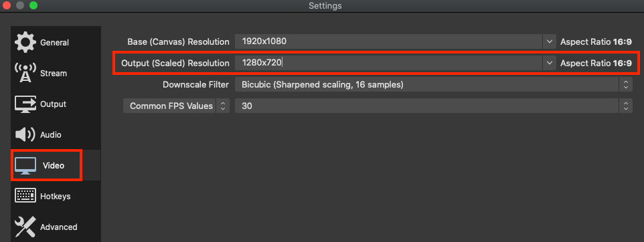
Task: Click the Advanced wrench tools icon
Action: click(25, 227)
